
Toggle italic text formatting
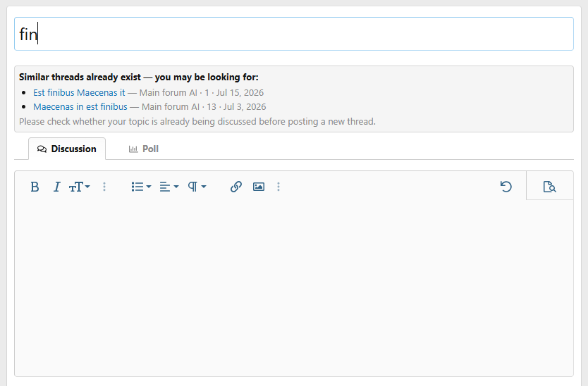[56, 187]
